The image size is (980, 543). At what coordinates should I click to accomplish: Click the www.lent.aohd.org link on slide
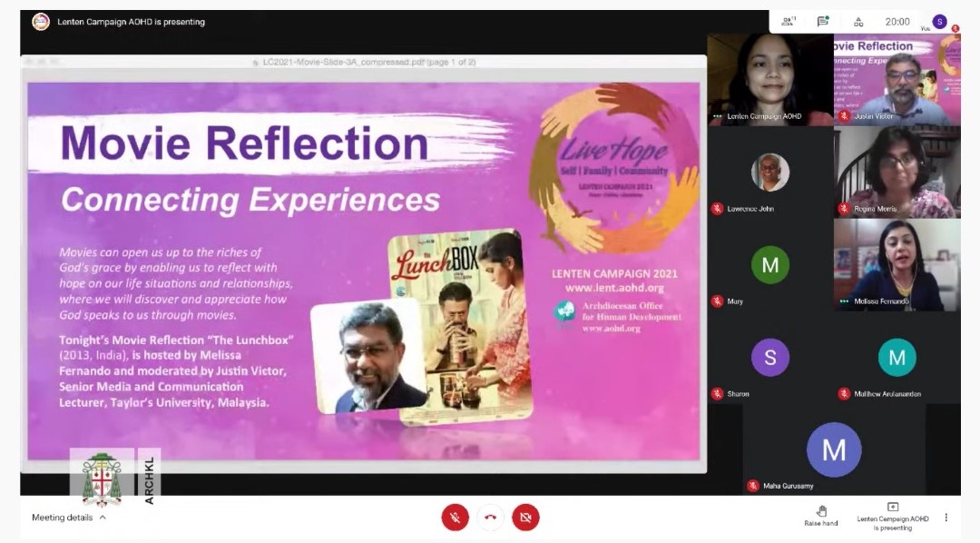coord(614,288)
